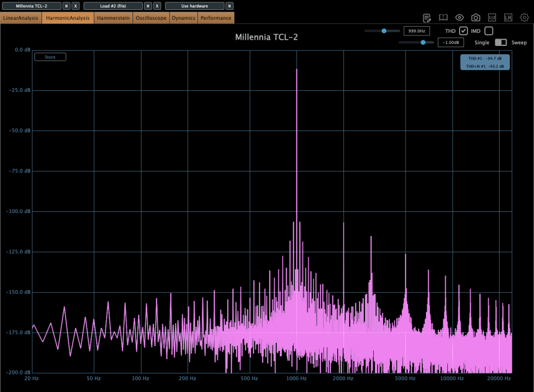Click the 1|2 channel compare icon

492,18
